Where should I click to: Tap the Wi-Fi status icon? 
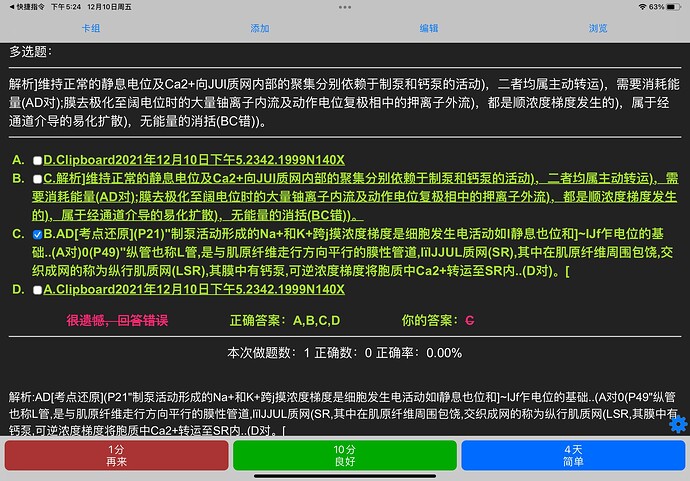[x=642, y=7]
